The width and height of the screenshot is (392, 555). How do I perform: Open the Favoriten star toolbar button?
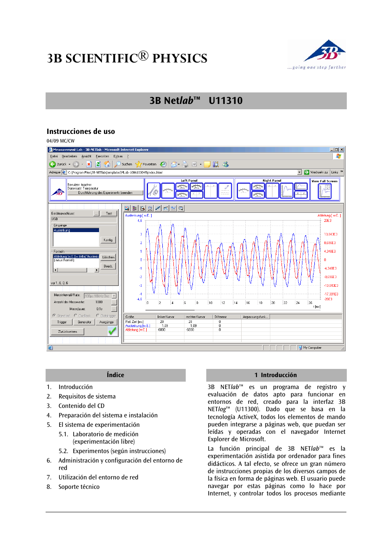(146, 164)
